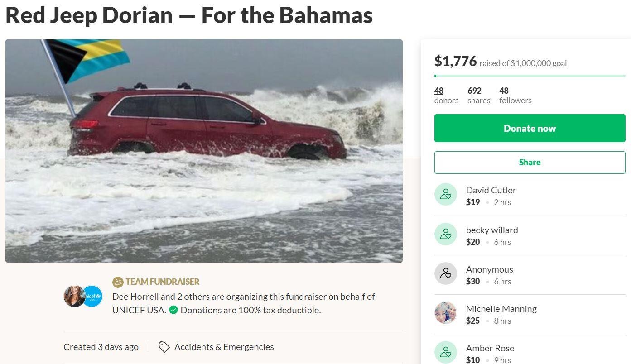The width and height of the screenshot is (631, 364).
Task: Click the category tag price icon
Action: click(x=163, y=347)
